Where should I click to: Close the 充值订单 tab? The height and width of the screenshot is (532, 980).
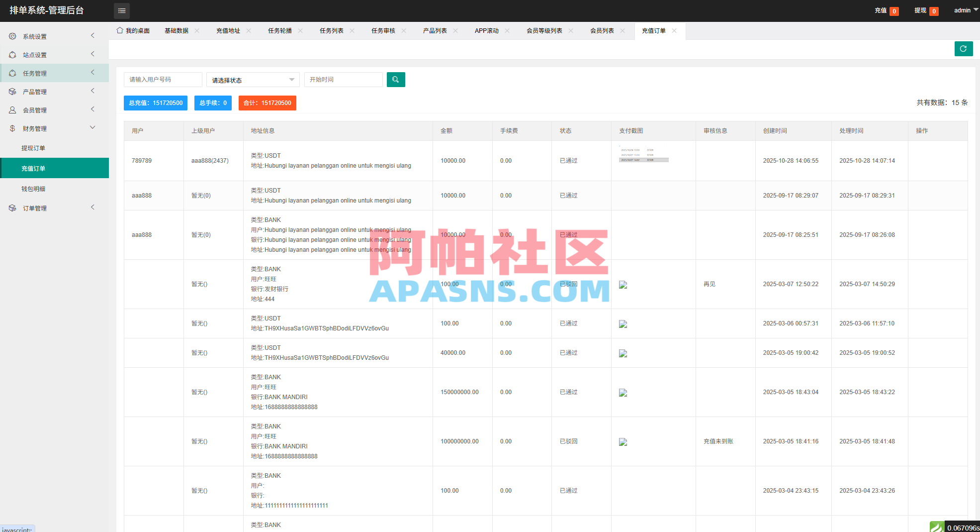point(674,31)
